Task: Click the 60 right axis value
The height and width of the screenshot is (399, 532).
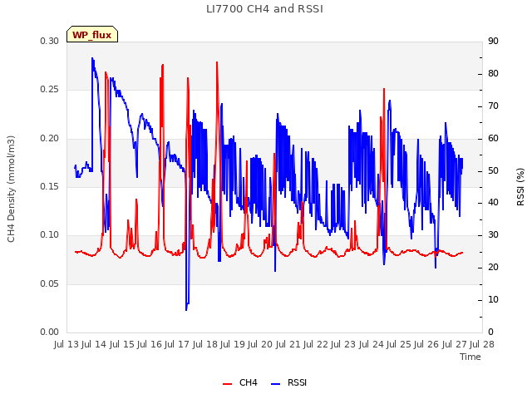Action: [x=493, y=139]
